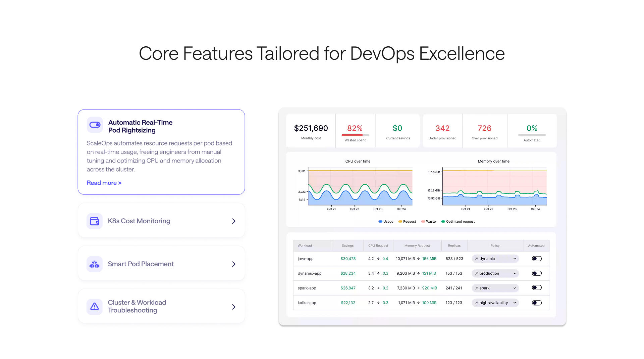This screenshot has height=359, width=644.
Task: Open the high-availability policy dropdown
Action: [495, 303]
